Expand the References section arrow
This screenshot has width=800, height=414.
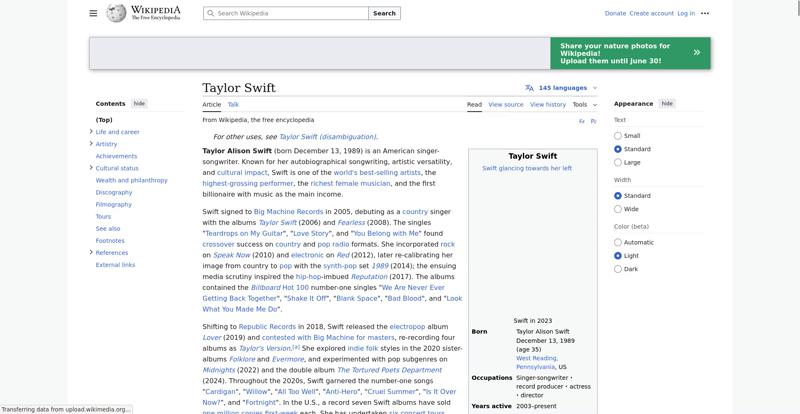click(x=91, y=252)
